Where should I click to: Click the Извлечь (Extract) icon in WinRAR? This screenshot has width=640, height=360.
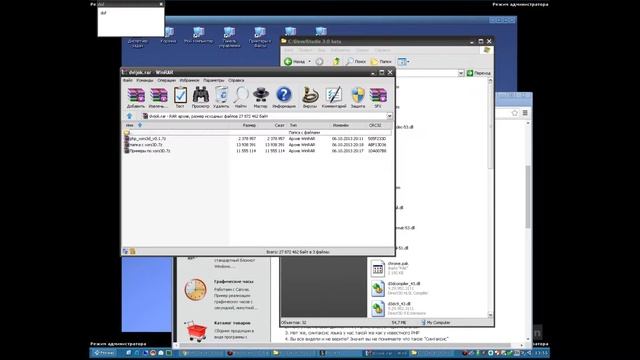click(158, 97)
